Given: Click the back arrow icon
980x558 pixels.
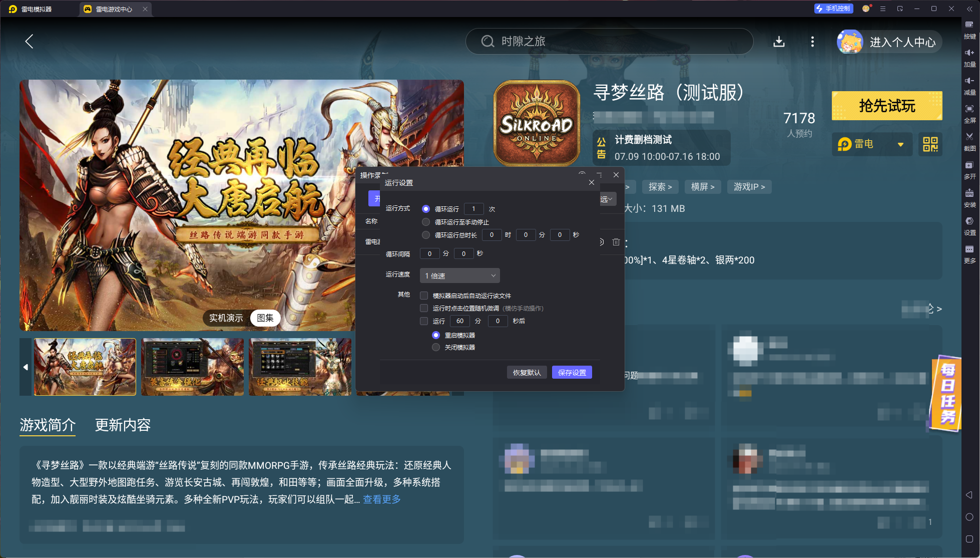Looking at the screenshot, I should click(30, 42).
